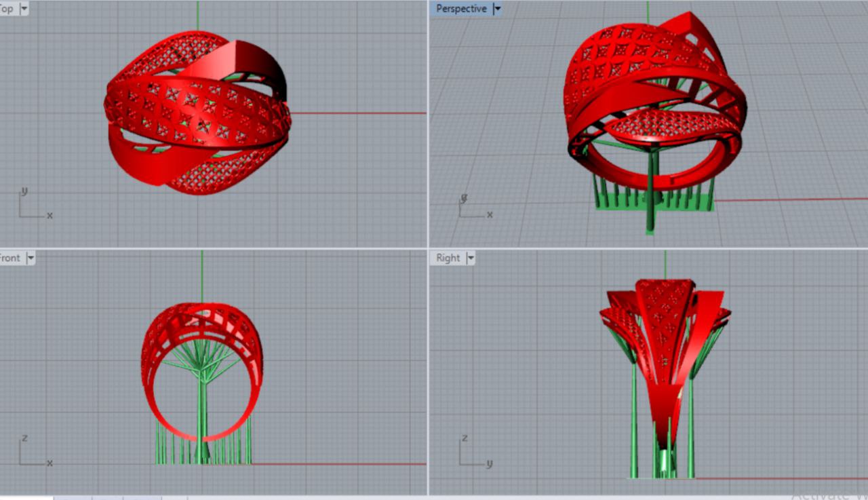868x500 pixels.
Task: Open the Front viewport dropdown arrow
Action: (30, 258)
